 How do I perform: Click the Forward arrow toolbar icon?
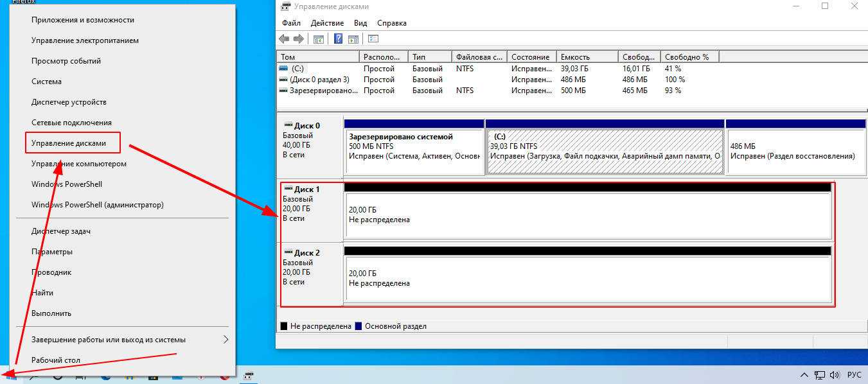298,39
